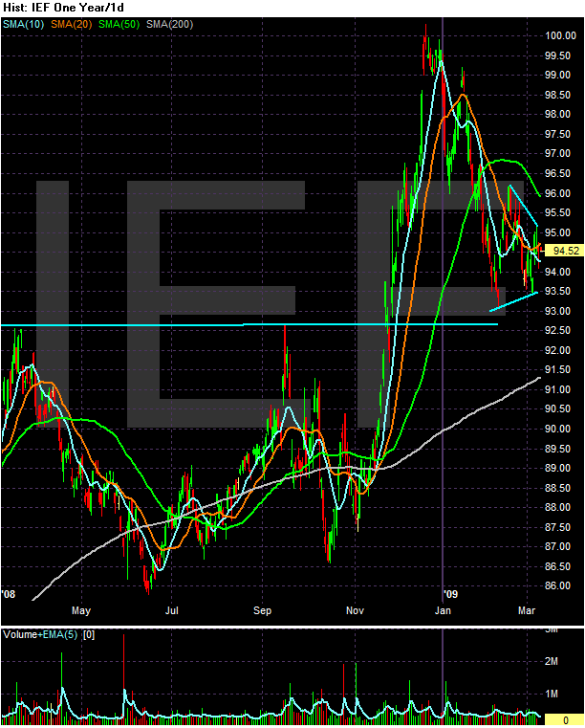This screenshot has height=728, width=585.
Task: Click the 89.00 price axis label
Action: [x=557, y=468]
